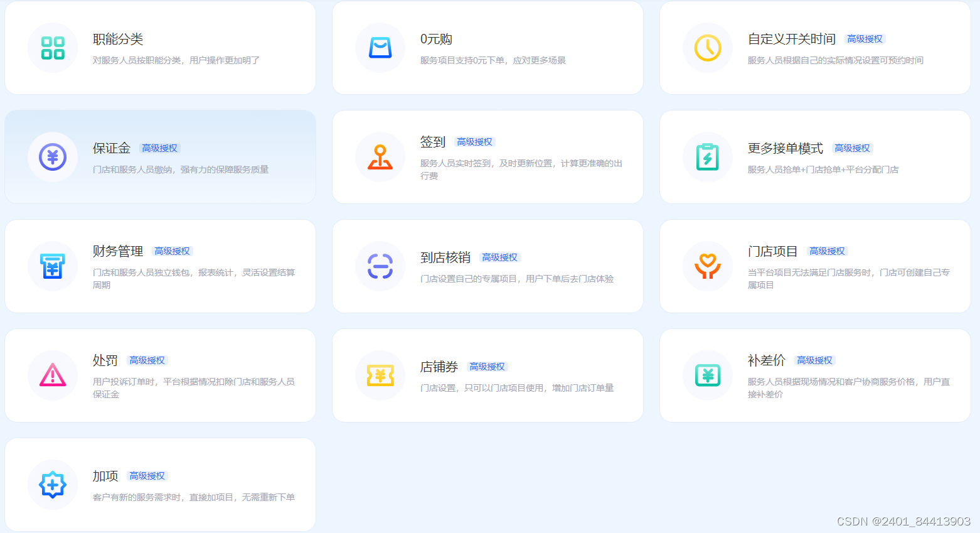Click 高级授权 badge beside 财务管理
Screen dimensions: 980x533
point(172,251)
